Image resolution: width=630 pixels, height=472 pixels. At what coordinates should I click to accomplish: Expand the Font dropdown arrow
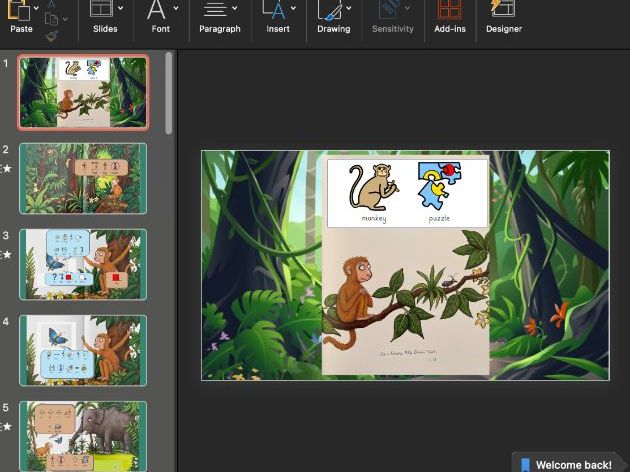(176, 8)
